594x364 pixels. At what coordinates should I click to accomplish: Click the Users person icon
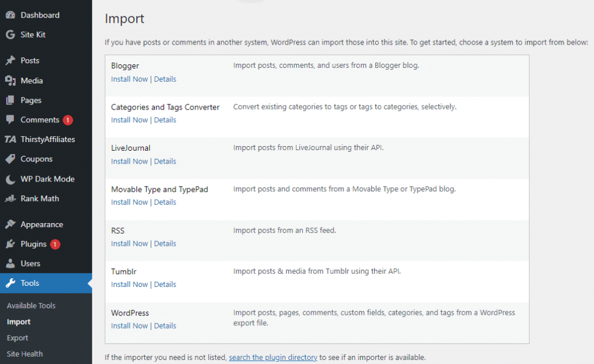[x=10, y=263]
